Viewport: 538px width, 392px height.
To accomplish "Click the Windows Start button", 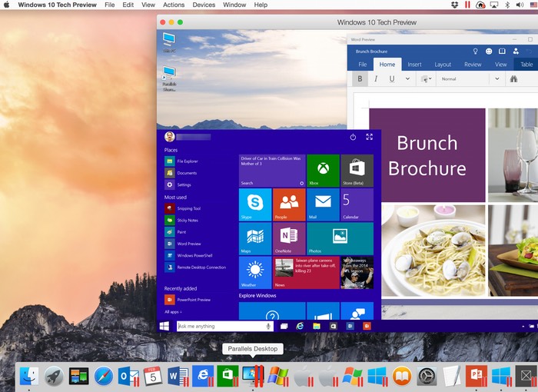I will click(x=164, y=326).
